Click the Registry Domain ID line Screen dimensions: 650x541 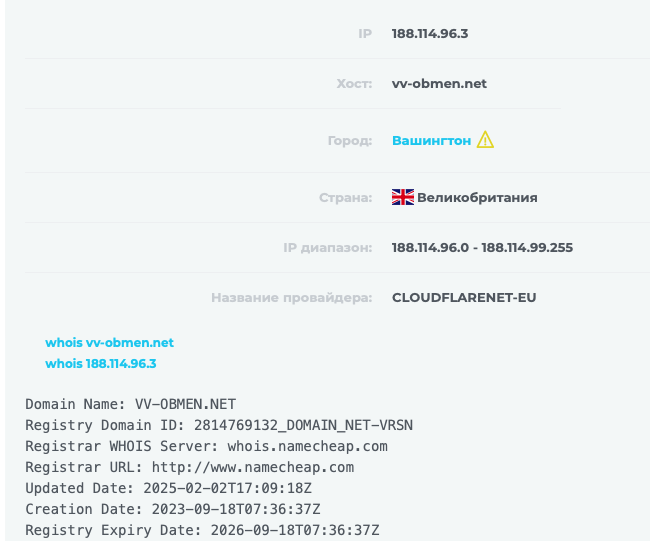tap(219, 425)
